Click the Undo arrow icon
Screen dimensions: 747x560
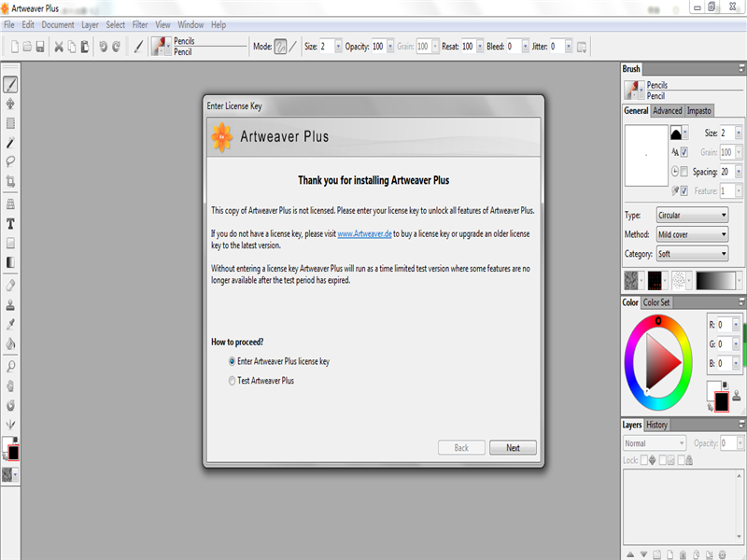(103, 46)
